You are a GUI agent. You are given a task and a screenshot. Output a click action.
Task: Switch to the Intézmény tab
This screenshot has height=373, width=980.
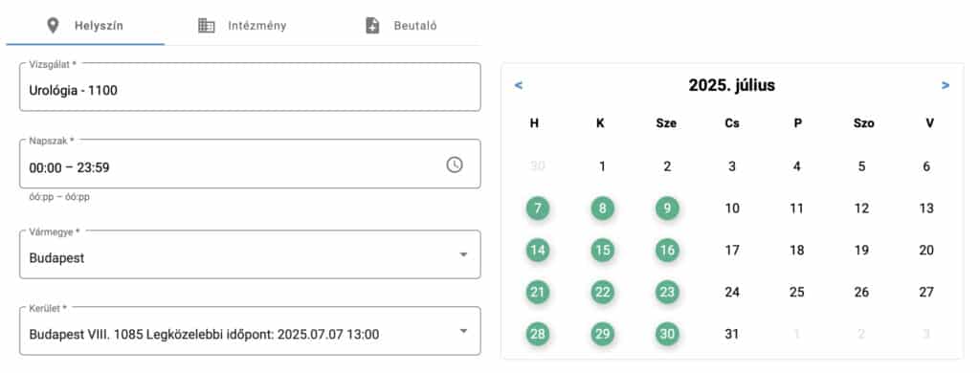pyautogui.click(x=242, y=26)
